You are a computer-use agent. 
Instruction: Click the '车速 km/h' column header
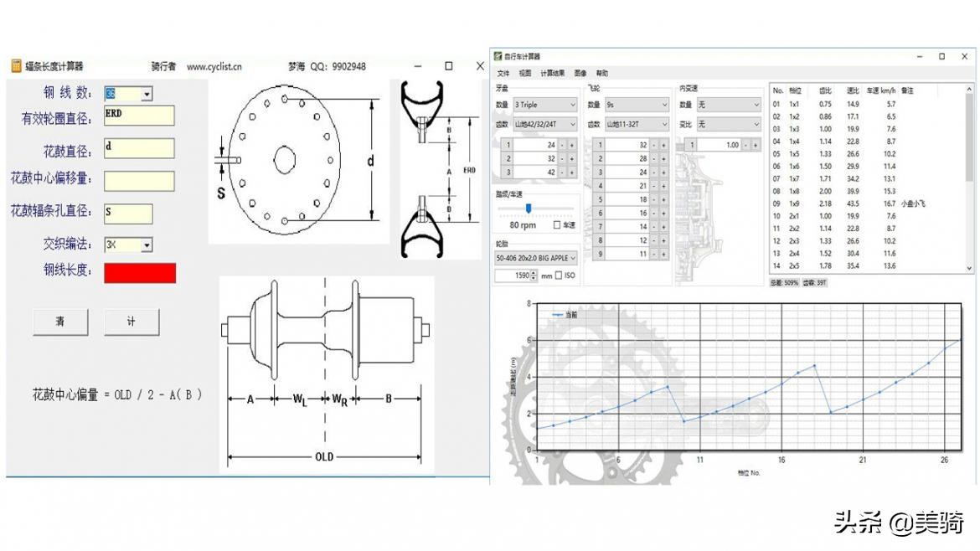[x=880, y=90]
